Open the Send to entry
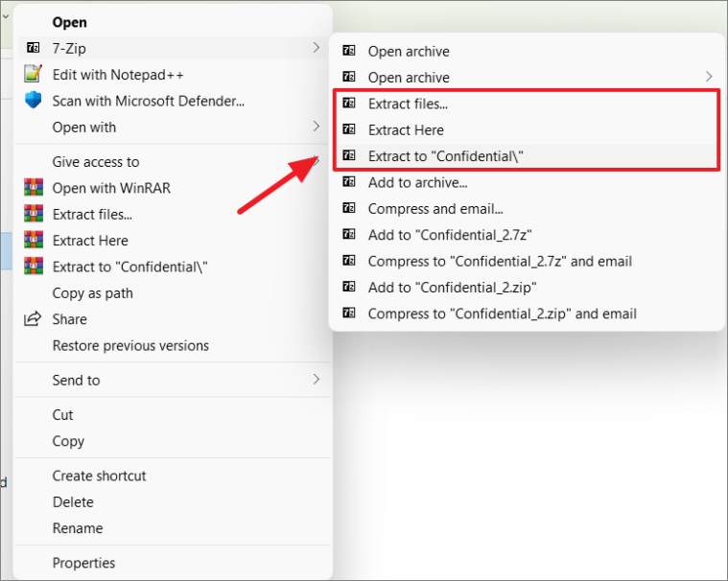 (x=173, y=380)
